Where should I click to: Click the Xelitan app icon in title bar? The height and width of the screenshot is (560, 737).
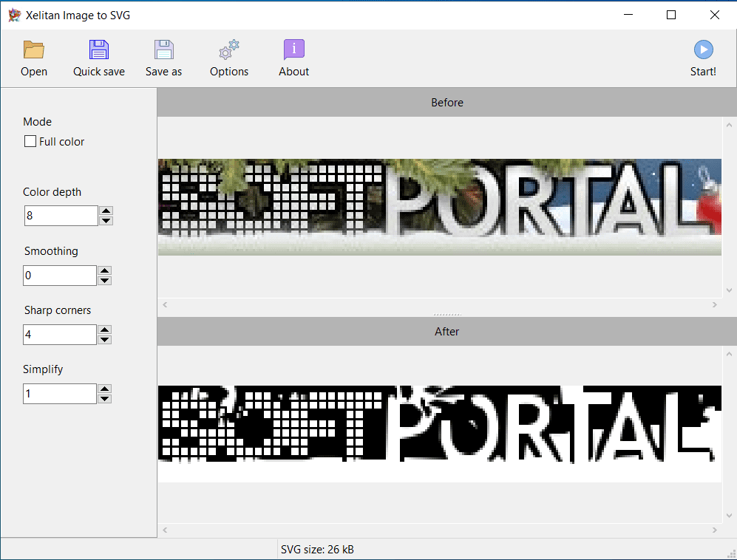pos(15,15)
